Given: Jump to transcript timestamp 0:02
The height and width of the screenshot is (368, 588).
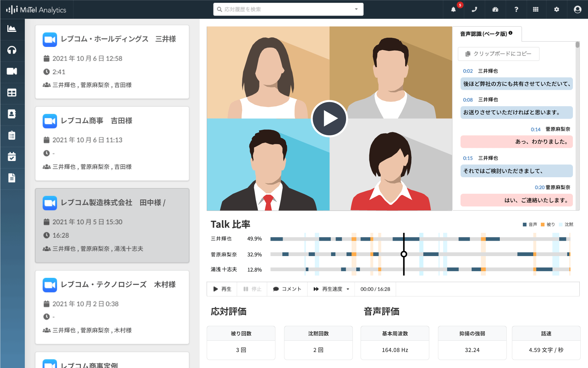Looking at the screenshot, I should pos(468,71).
